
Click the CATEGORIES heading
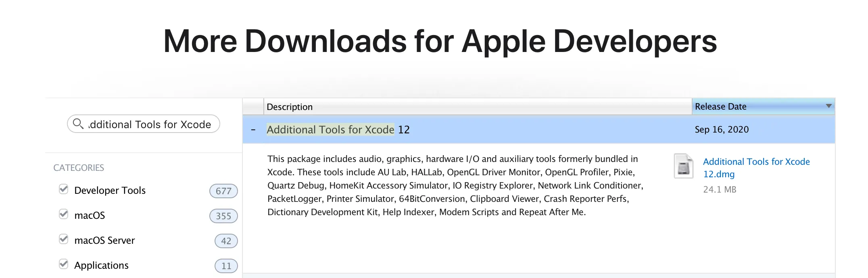pyautogui.click(x=79, y=168)
